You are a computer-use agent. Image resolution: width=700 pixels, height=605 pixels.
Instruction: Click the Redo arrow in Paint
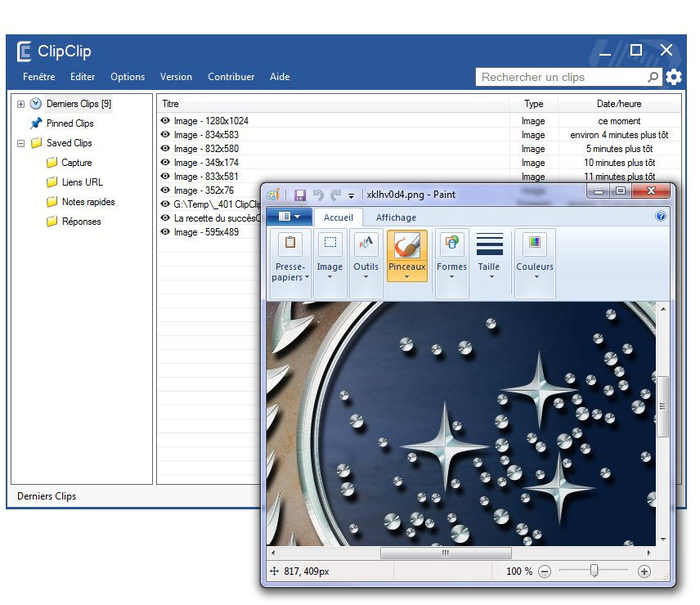(336, 195)
